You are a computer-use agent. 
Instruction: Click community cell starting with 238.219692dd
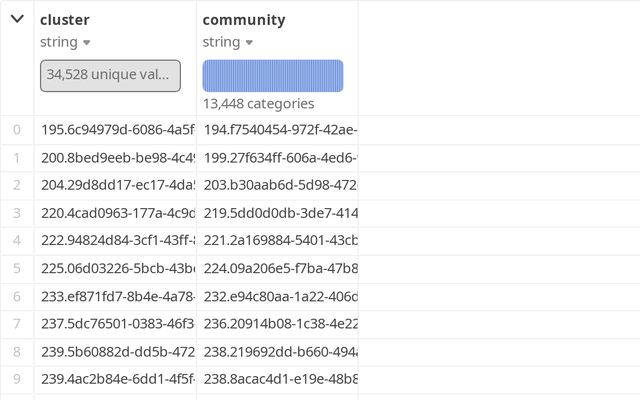coord(279,352)
